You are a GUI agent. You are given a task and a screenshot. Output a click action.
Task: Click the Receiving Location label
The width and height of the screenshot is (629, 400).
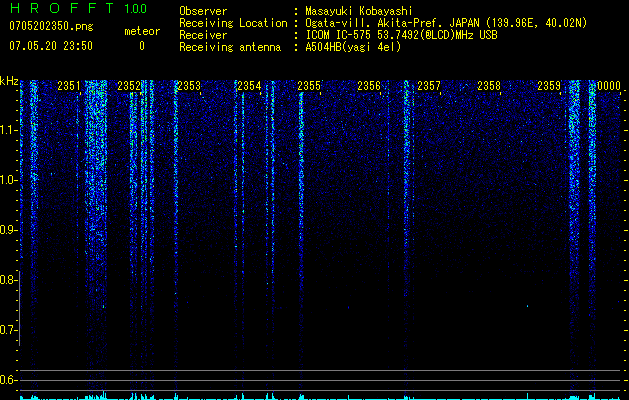coord(233,23)
